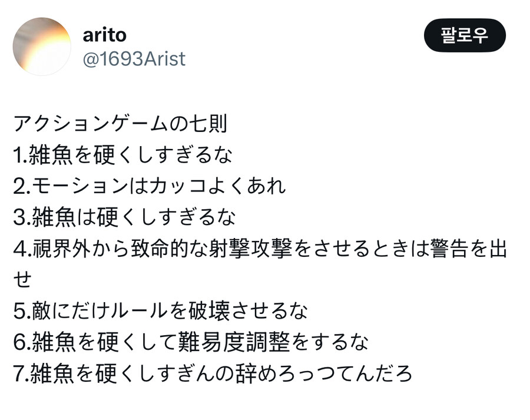Click the wrapped せ ending rule 4

pos(22,279)
